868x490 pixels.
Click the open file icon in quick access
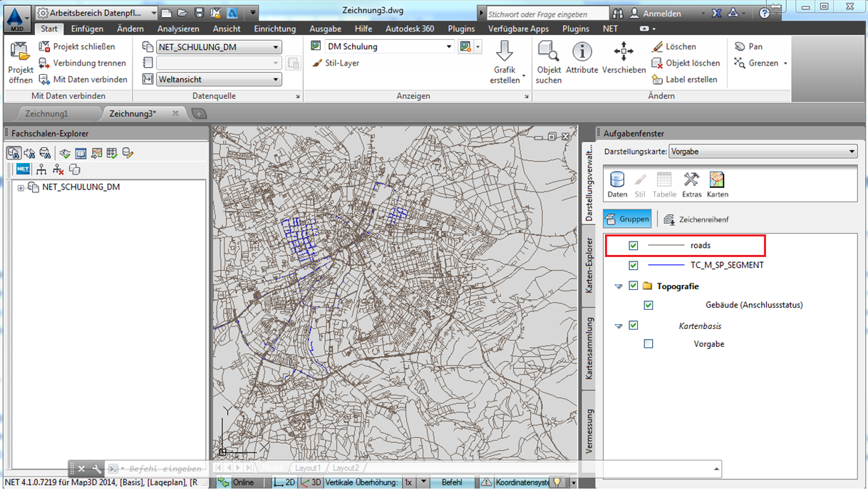pyautogui.click(x=182, y=13)
